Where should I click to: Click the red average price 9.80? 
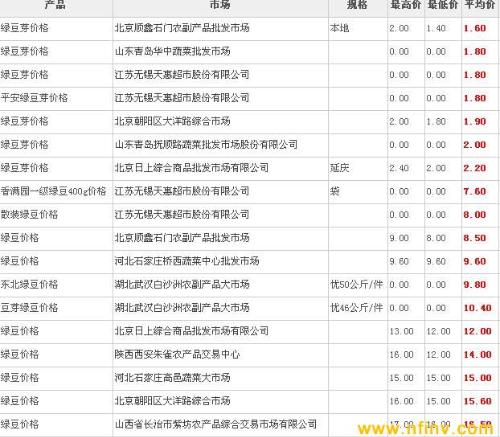(475, 285)
